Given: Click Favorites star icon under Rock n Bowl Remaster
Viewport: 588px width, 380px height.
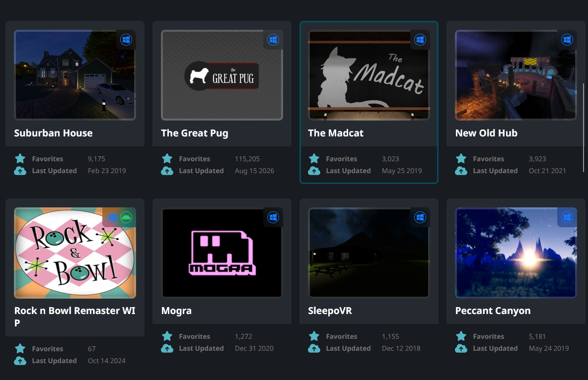Looking at the screenshot, I should [20, 349].
